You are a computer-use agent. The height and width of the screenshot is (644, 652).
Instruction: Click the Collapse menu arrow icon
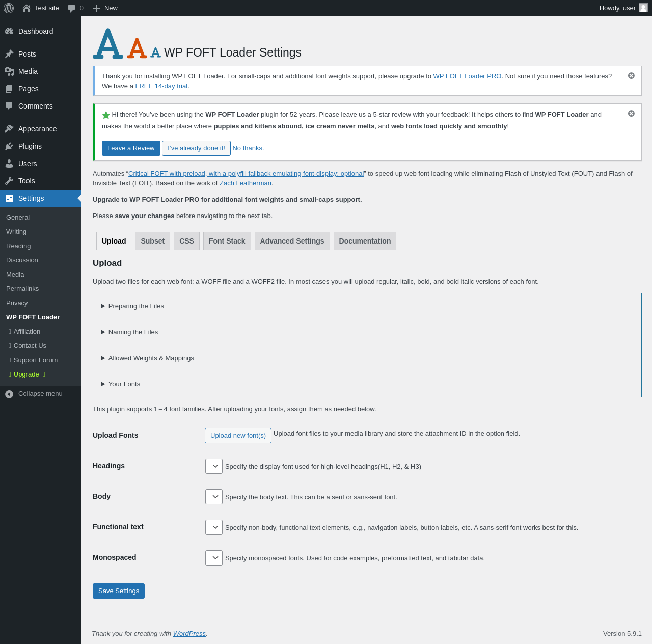pos(9,394)
